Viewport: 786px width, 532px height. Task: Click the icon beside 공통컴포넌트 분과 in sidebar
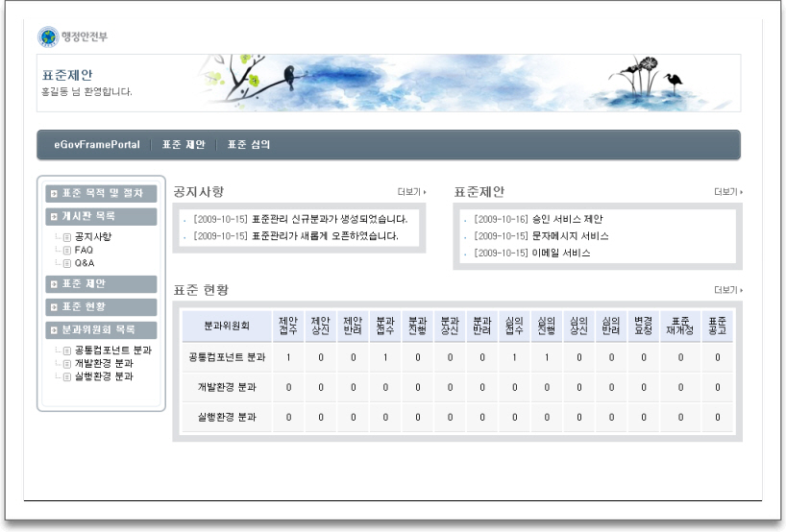pyautogui.click(x=67, y=351)
